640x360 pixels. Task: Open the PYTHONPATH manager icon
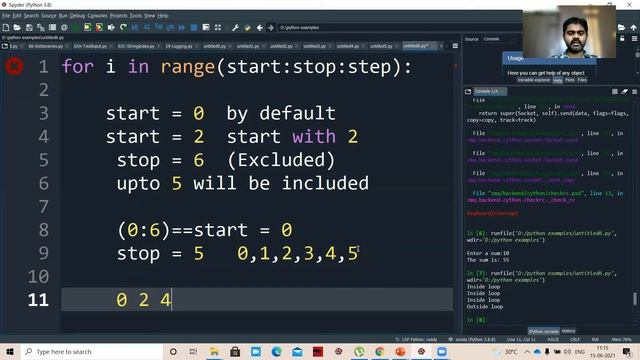click(x=247, y=27)
